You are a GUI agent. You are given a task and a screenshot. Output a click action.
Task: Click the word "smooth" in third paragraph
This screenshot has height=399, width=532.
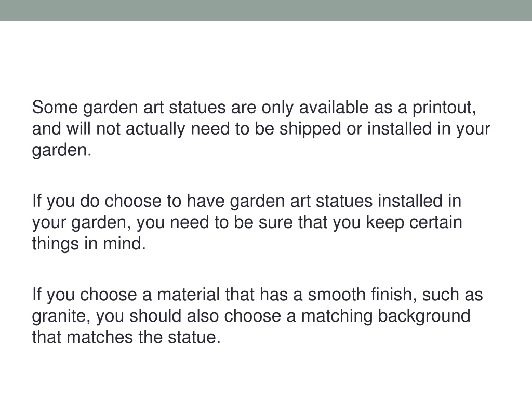[337, 295]
